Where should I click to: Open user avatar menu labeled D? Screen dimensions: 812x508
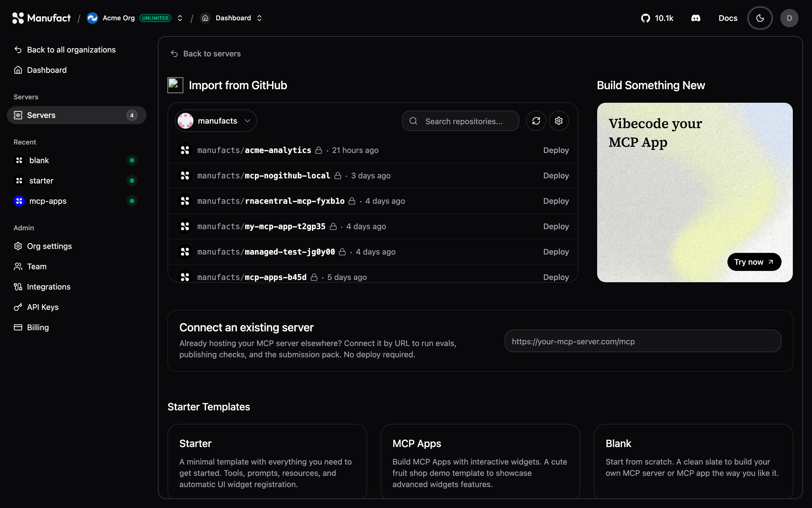click(x=789, y=18)
